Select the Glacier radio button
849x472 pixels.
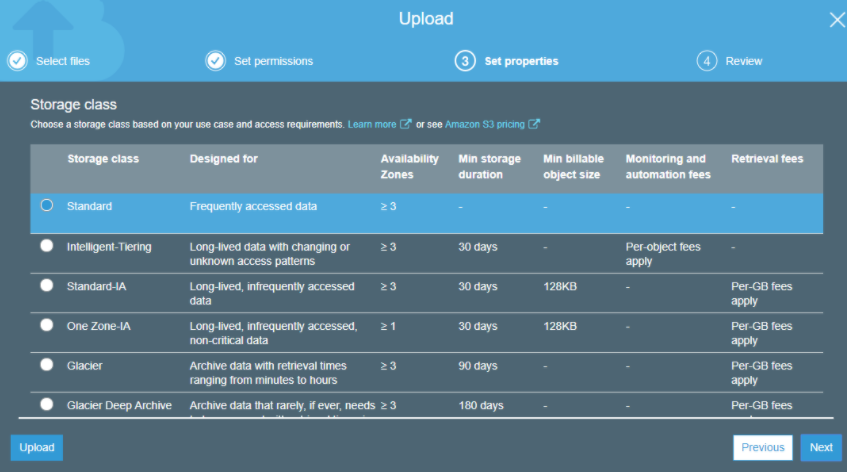[47, 364]
